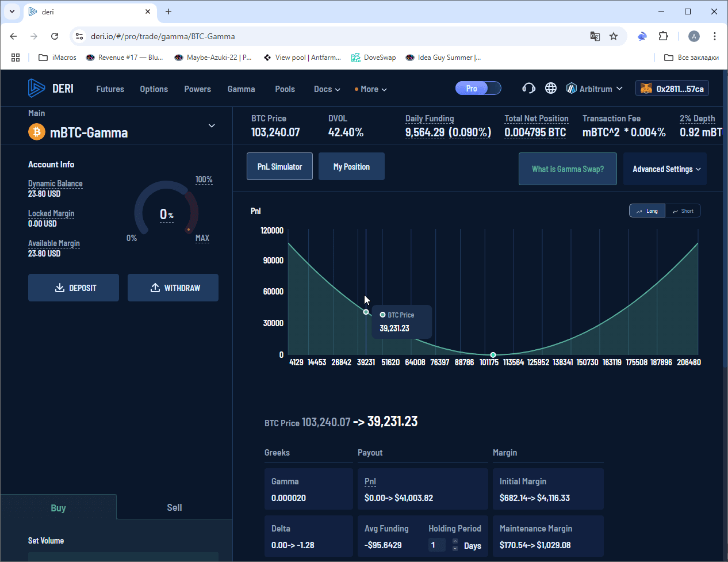Open the View pool Antfarm bookmark

point(302,58)
